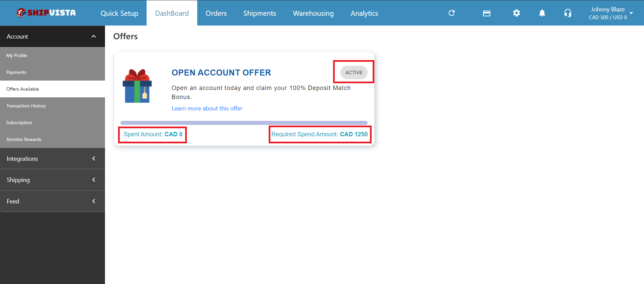Go to Payments in sidebar
The height and width of the screenshot is (284, 644).
click(x=52, y=72)
